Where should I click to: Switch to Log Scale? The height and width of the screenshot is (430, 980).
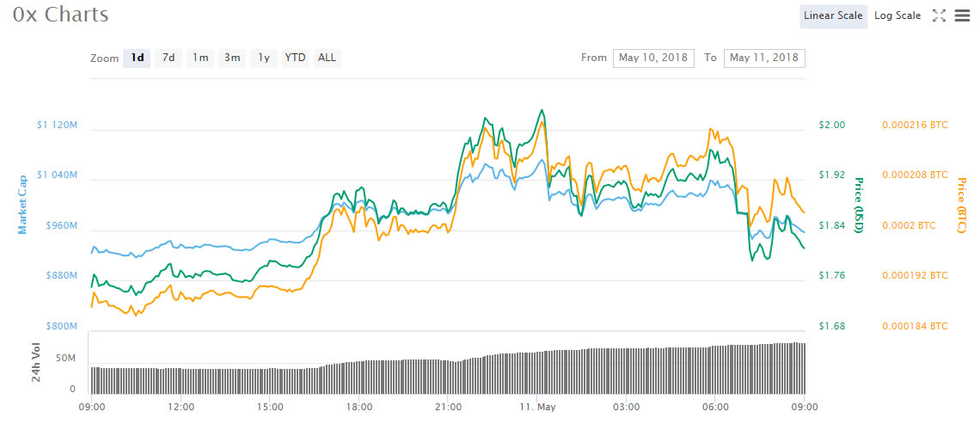click(x=897, y=15)
